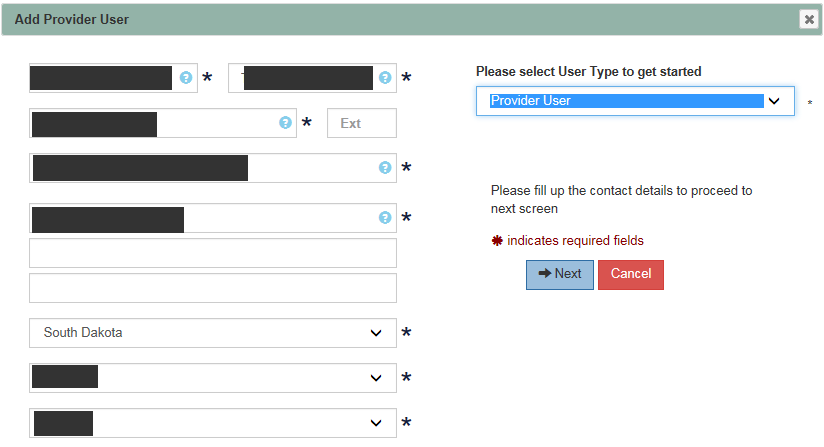Click the Next button
Screen dimensions: 824x447
(x=560, y=275)
